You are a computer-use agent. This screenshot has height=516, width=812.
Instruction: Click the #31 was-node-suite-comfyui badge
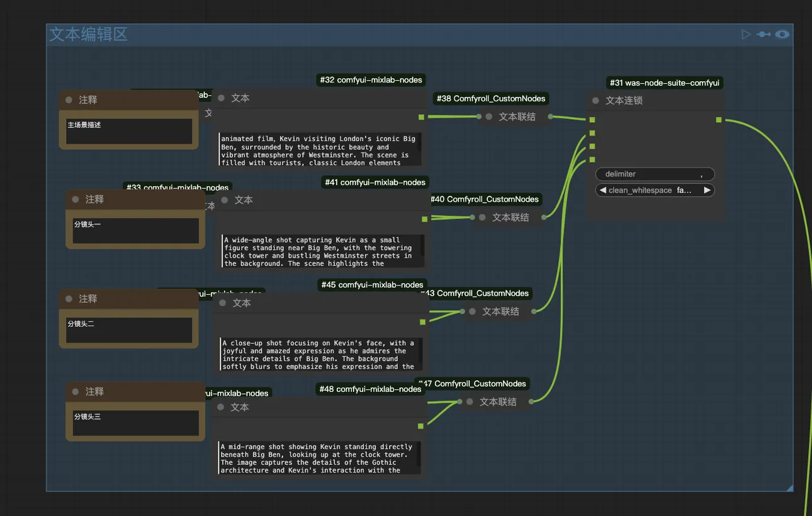pos(665,83)
